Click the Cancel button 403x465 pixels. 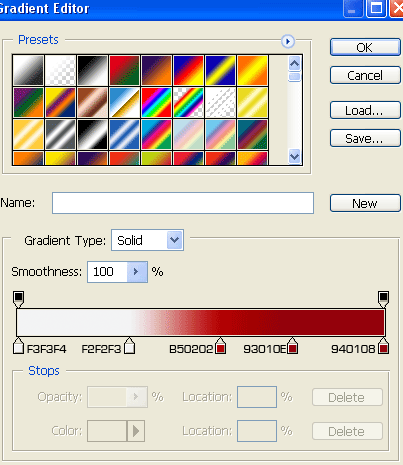point(365,75)
